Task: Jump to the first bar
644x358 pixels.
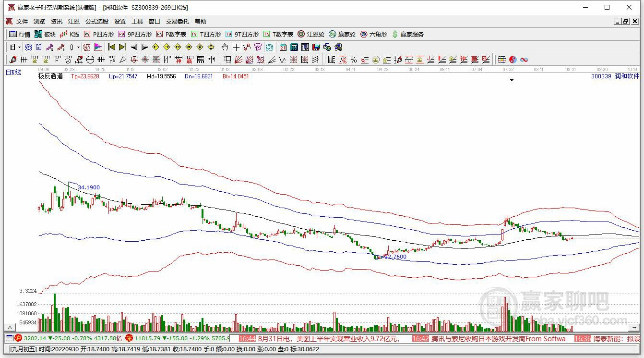Action: [x=111, y=47]
